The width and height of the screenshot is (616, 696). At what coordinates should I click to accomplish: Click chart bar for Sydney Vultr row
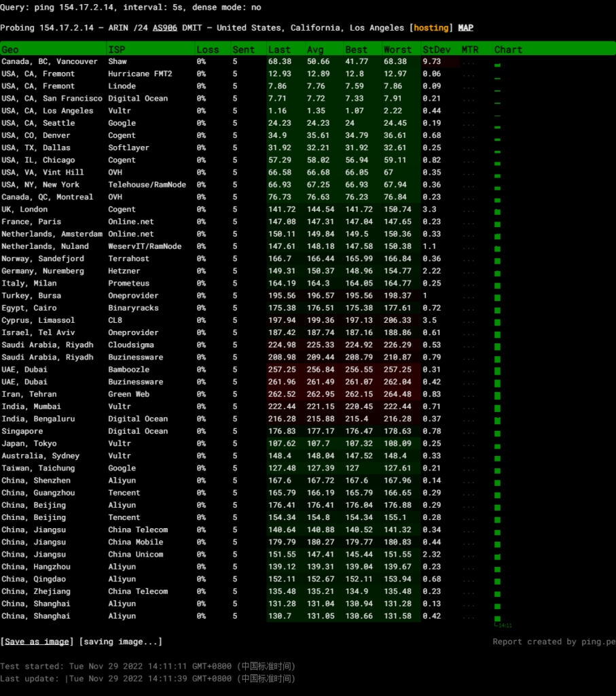(x=497, y=457)
